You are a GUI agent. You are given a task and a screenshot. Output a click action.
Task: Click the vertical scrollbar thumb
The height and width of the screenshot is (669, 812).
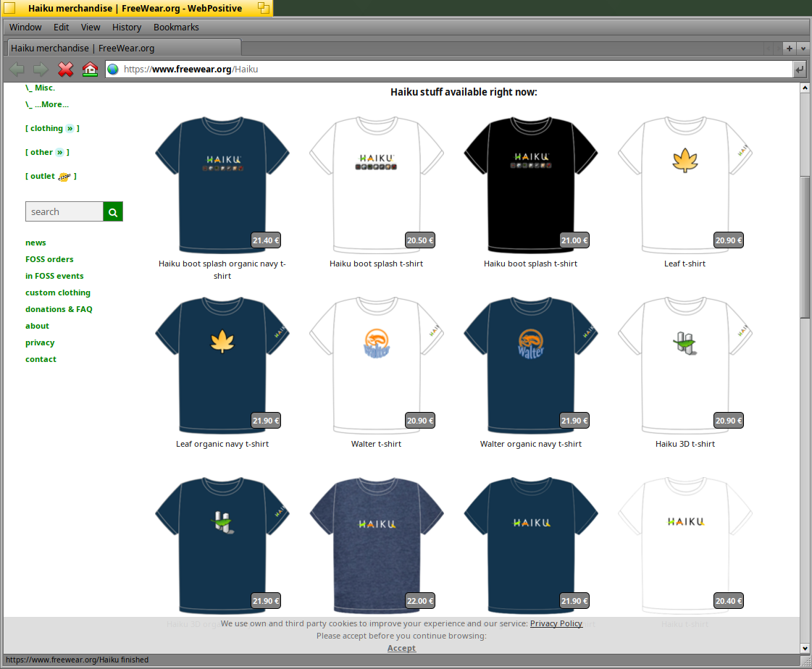(805, 248)
